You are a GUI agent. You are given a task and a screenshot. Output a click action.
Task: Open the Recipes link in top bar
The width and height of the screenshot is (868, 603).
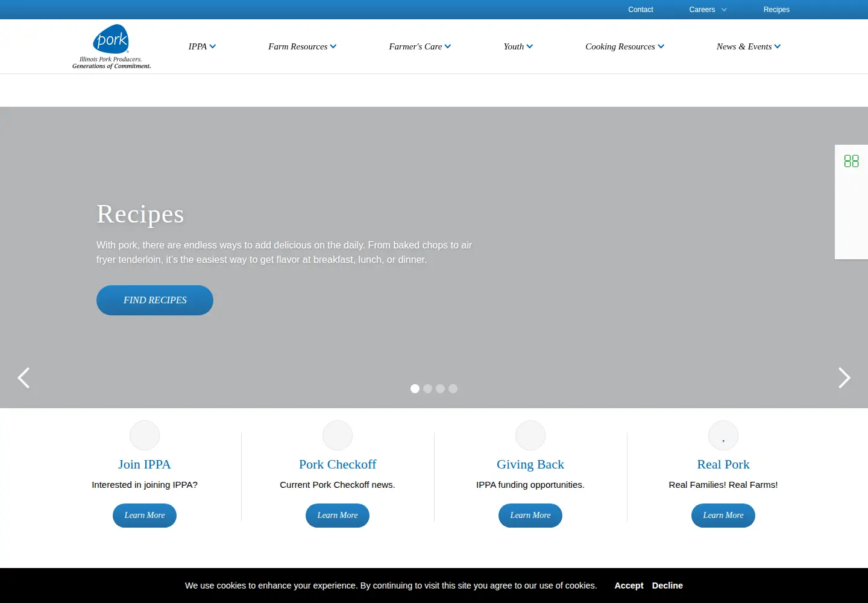pos(776,10)
